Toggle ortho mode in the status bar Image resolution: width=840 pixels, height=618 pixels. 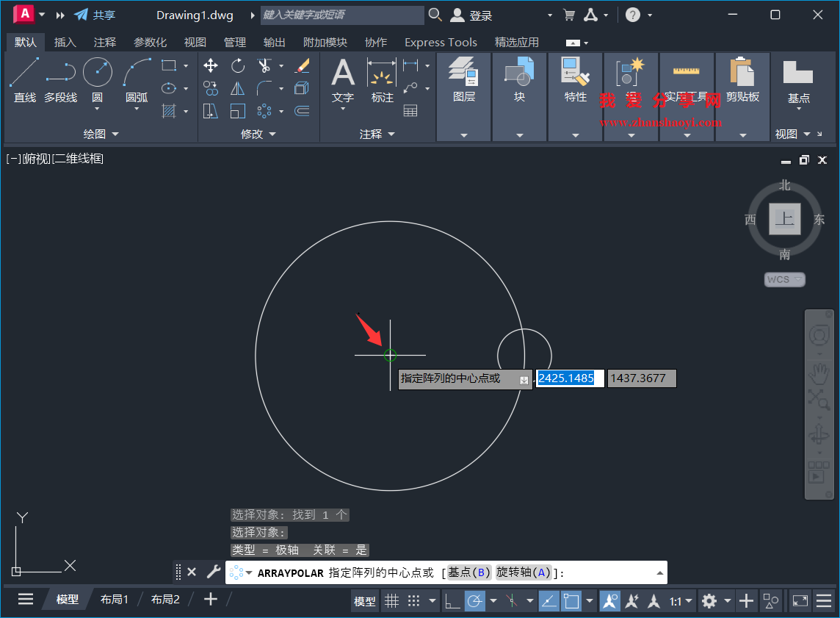point(453,600)
